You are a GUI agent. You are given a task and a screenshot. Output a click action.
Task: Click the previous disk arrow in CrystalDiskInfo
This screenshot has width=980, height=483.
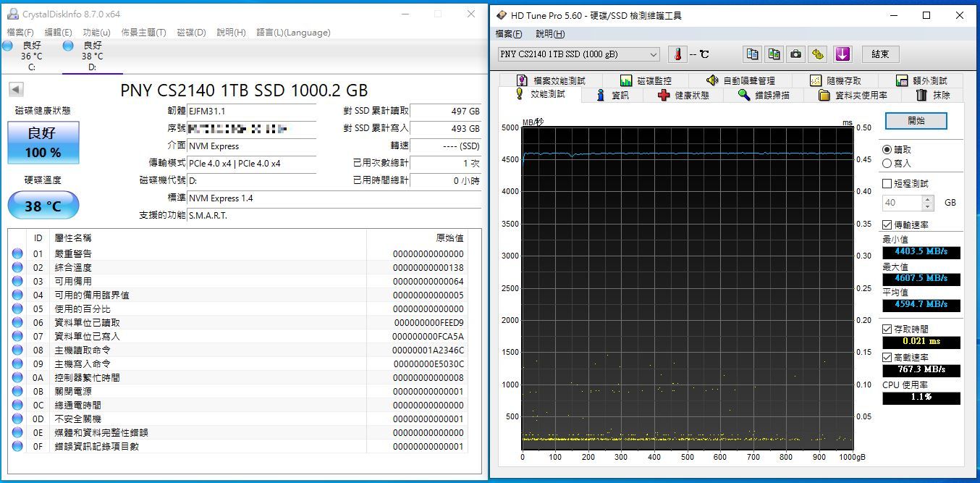click(16, 90)
